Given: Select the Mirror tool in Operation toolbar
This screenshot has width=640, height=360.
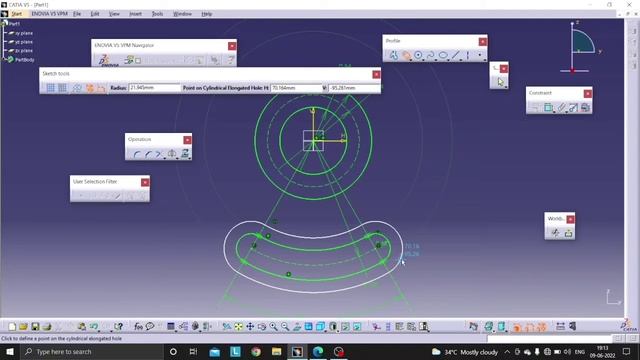Looking at the screenshot, I should 172,154.
